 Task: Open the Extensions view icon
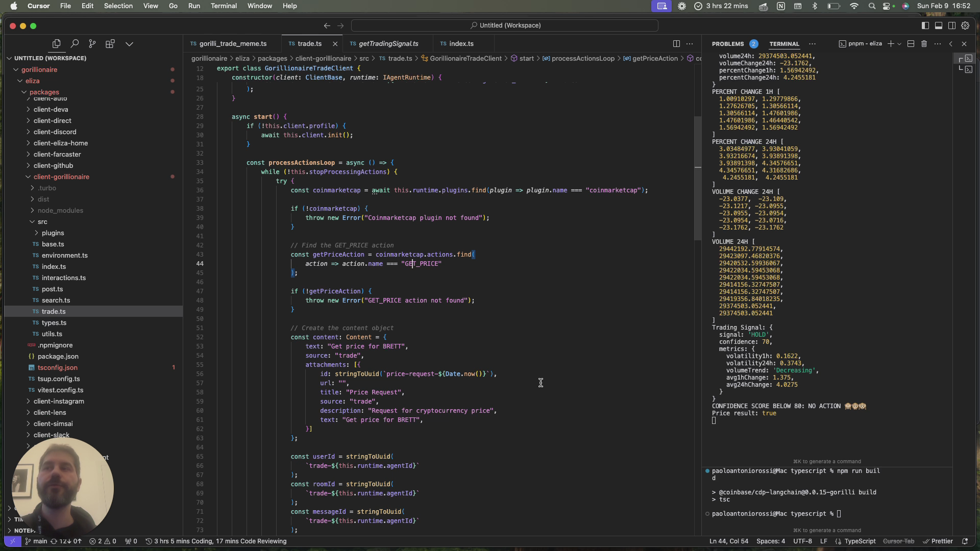coord(110,44)
